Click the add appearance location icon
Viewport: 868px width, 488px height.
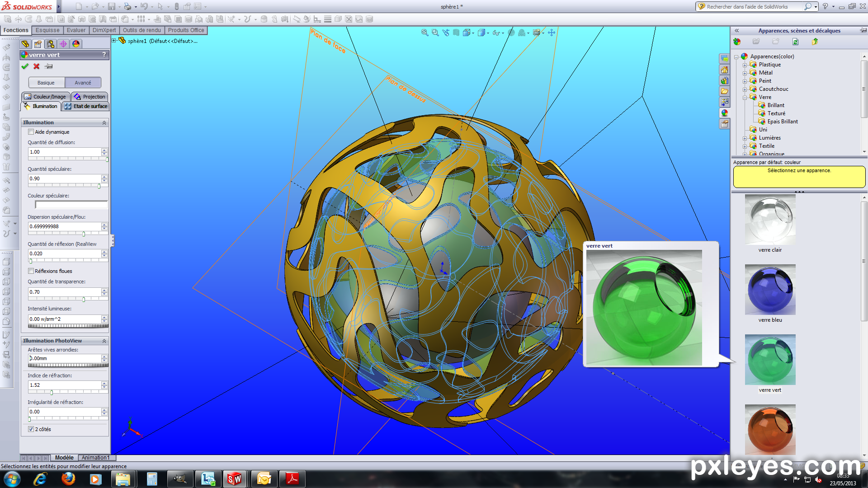pyautogui.click(x=737, y=42)
